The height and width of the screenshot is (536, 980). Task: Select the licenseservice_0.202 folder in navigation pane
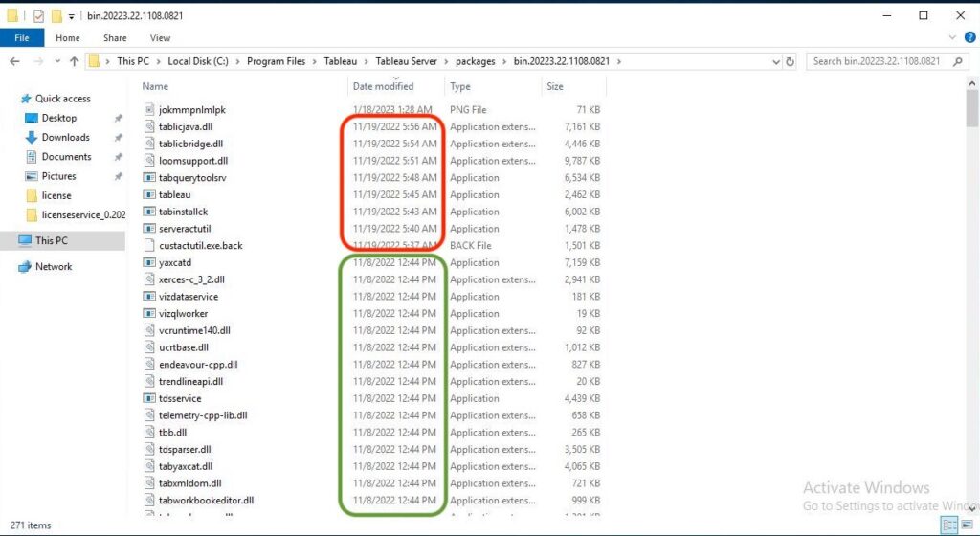[x=84, y=214]
